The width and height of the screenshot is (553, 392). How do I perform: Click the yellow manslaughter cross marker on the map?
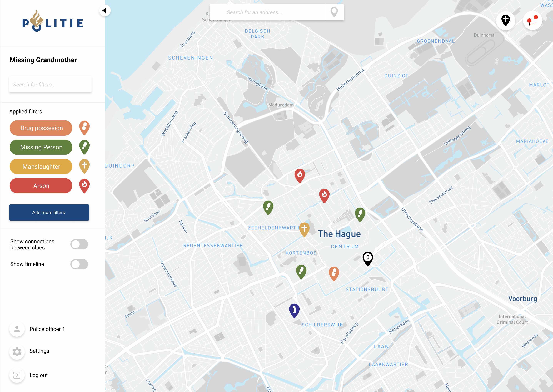304,229
